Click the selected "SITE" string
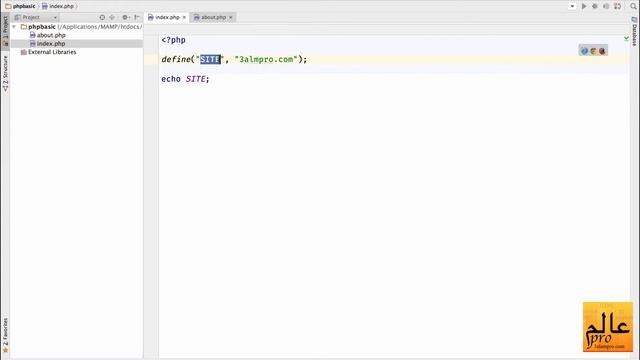The width and height of the screenshot is (640, 360). tap(210, 59)
